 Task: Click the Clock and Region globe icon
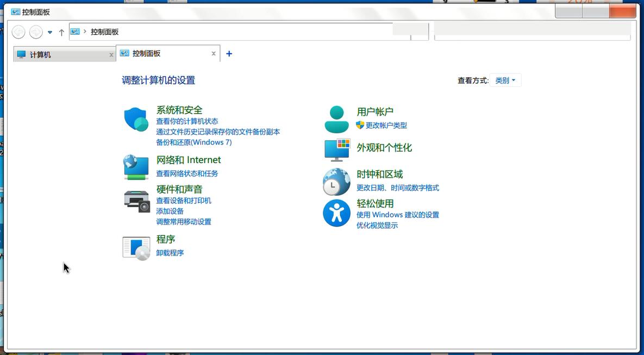336,182
